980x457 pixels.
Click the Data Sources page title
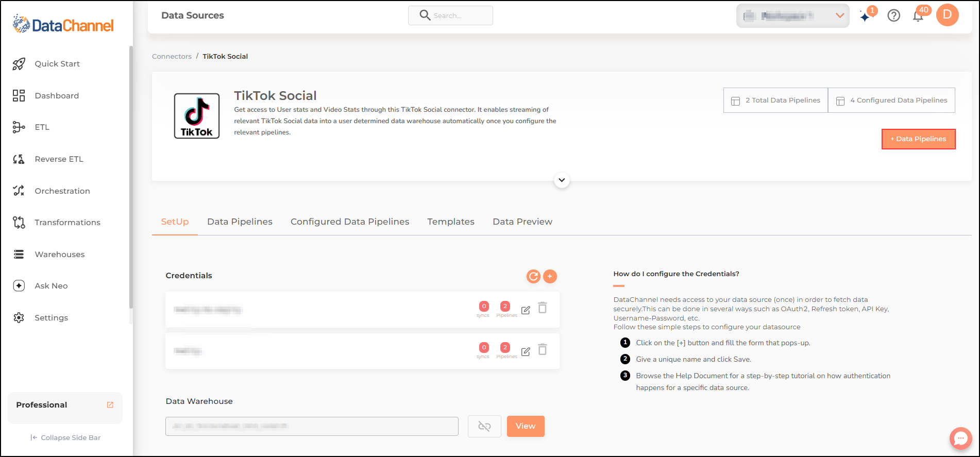[193, 15]
